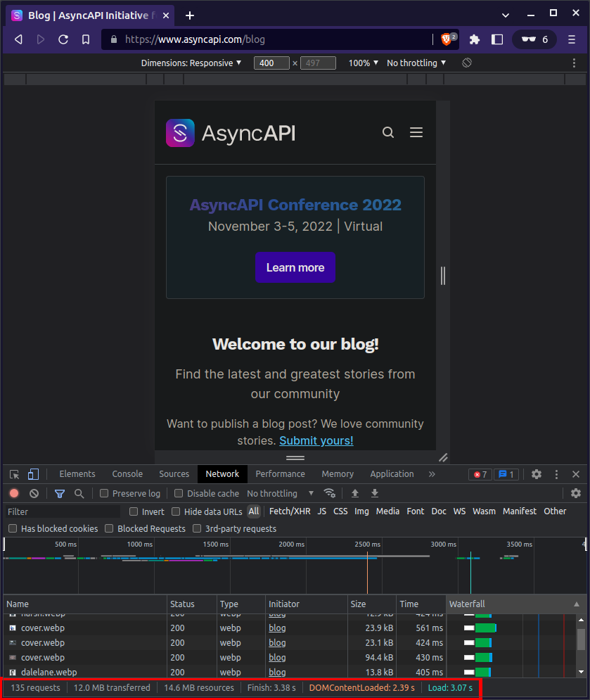Check Has blocked cookies checkbox
Image resolution: width=590 pixels, height=700 pixels.
13,528
